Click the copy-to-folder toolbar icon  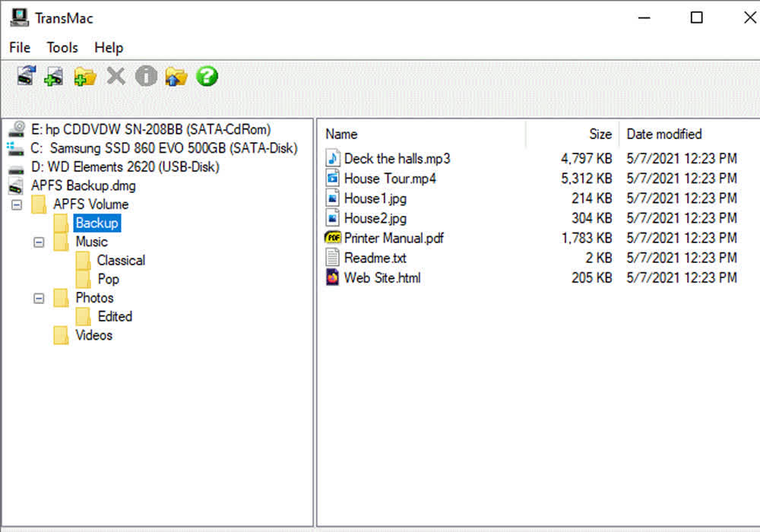176,76
